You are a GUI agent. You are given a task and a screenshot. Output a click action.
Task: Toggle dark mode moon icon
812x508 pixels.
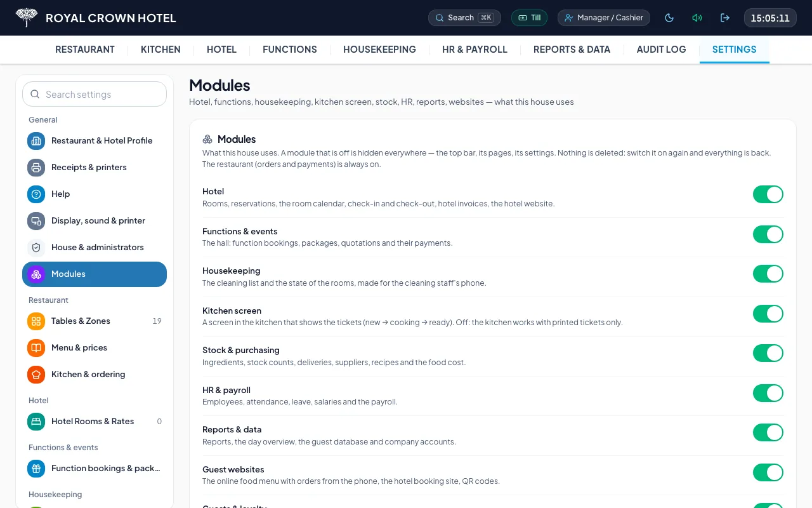coord(669,18)
